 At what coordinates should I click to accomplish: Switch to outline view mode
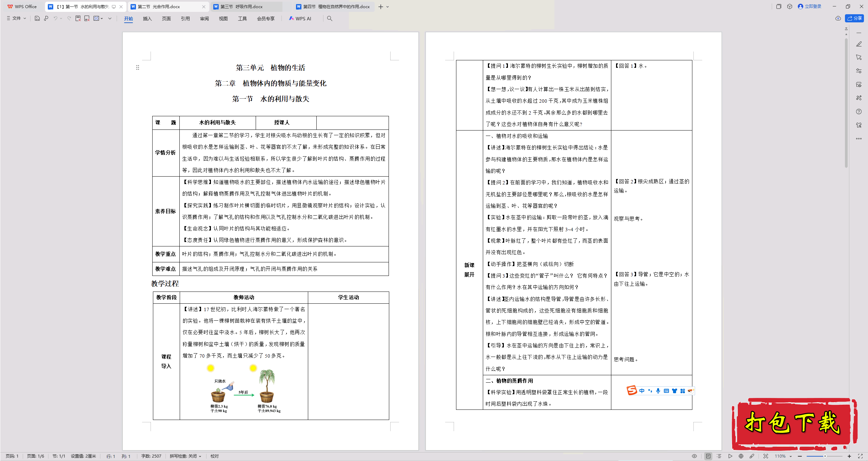pos(719,456)
